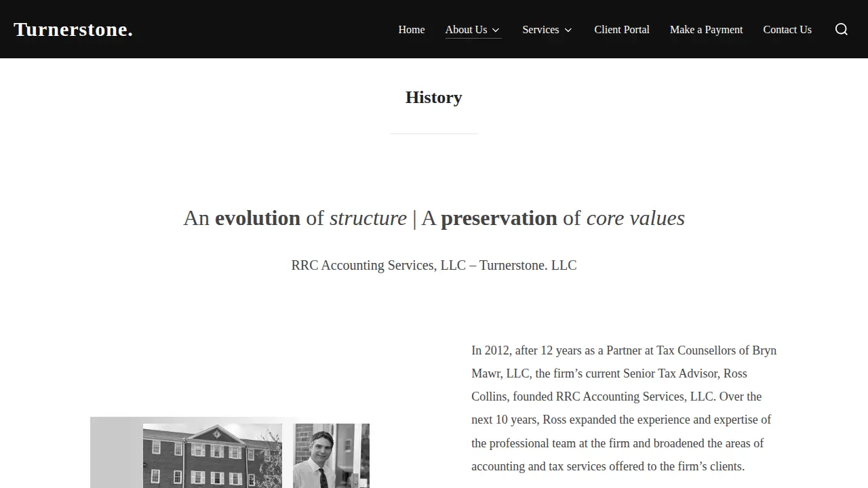The height and width of the screenshot is (488, 868).
Task: Go to the Home page
Action: 412,29
